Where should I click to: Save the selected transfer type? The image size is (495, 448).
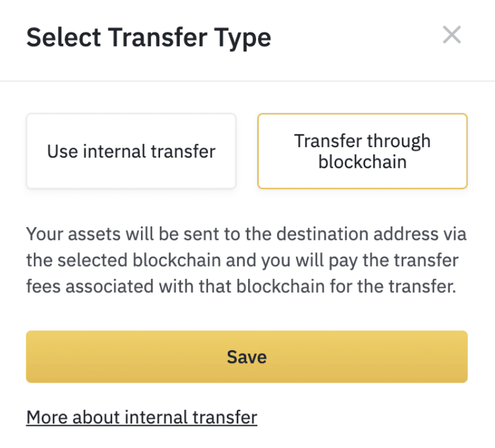246,356
